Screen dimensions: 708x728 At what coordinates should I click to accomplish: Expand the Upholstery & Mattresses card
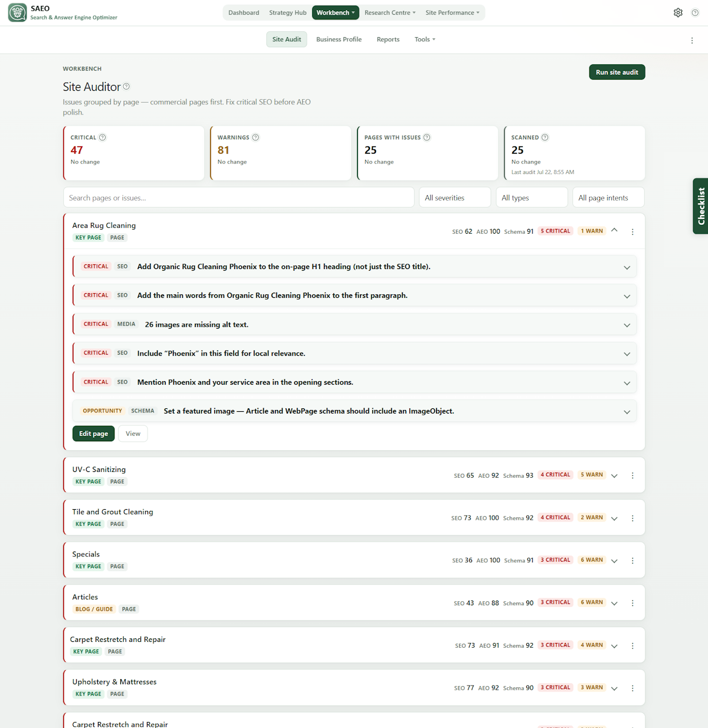click(x=614, y=688)
